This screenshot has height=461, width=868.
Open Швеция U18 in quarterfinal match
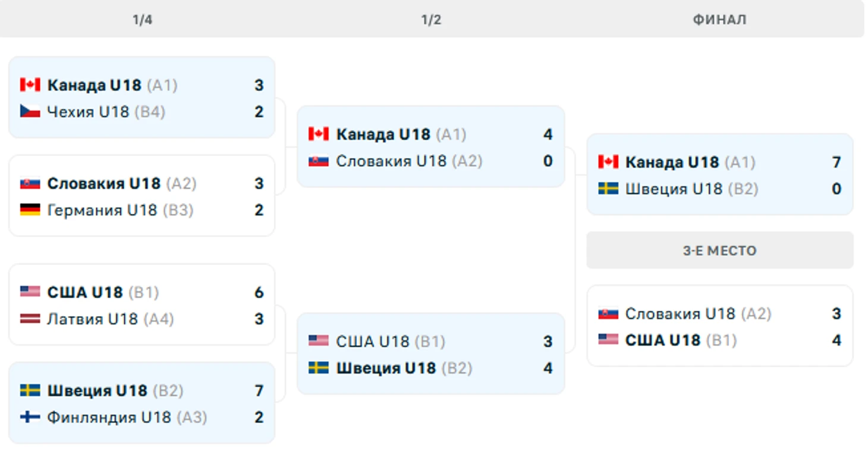[97, 390]
